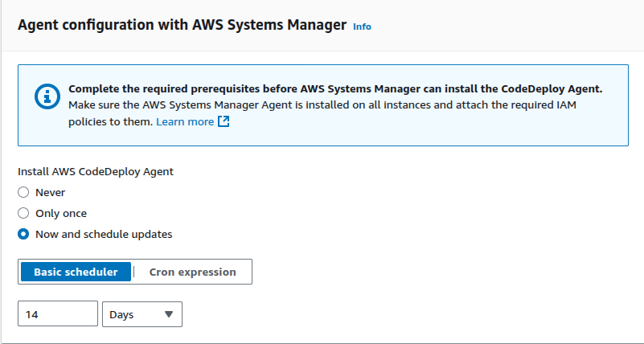The height and width of the screenshot is (344, 644).
Task: Switch to the Cron expression tab
Action: (193, 272)
